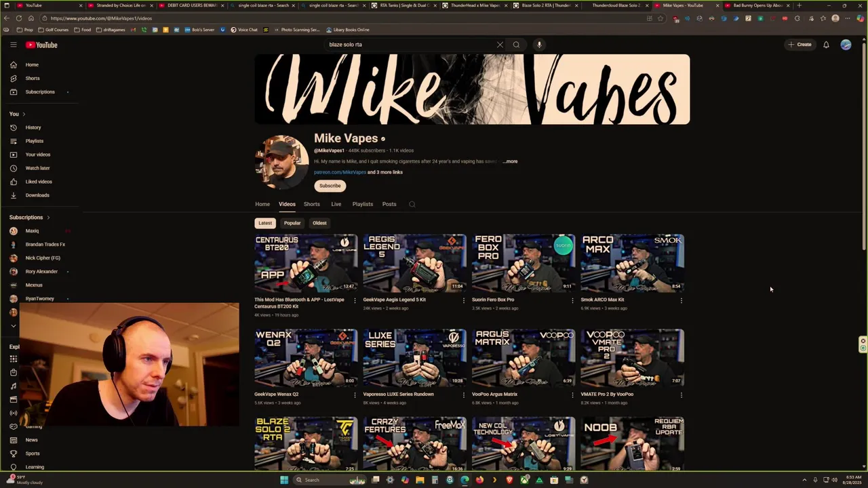Screen dimensions: 868x488
Task: Click the taskbar Search box
Action: [x=329, y=480]
